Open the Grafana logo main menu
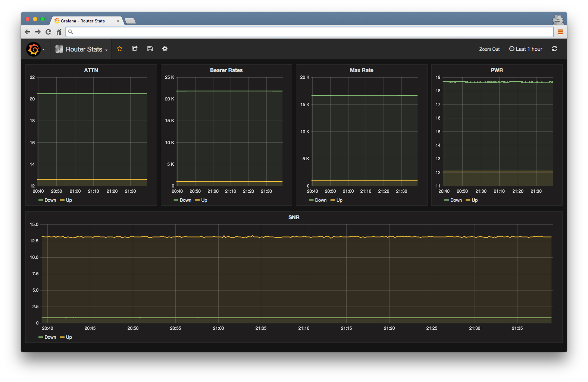 [x=34, y=49]
